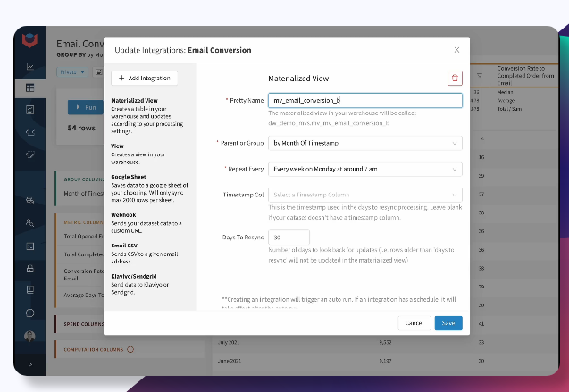Image resolution: width=569 pixels, height=392 pixels.
Task: Click the filter funnel icon in table header
Action: 480,75
